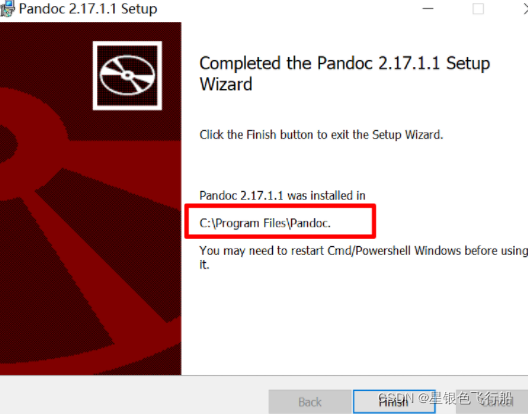Click the 'Completed the Pandoc 2.17.1.1 Setup' heading line
The width and height of the screenshot is (528, 414).
tap(344, 63)
